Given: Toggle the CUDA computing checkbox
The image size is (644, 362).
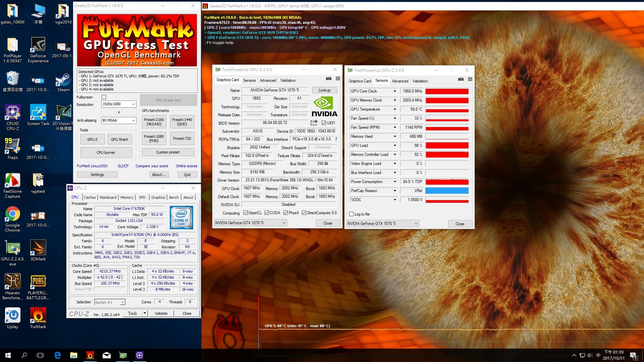Looking at the screenshot, I should (x=267, y=213).
